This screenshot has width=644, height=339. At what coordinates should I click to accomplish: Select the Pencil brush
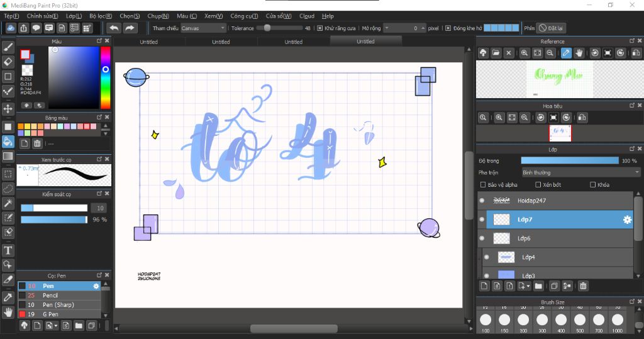tap(58, 296)
